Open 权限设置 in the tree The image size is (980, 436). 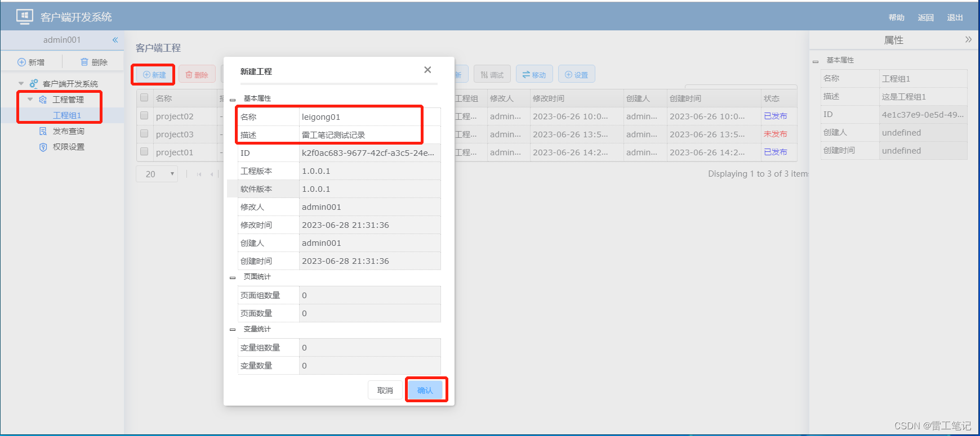click(69, 147)
